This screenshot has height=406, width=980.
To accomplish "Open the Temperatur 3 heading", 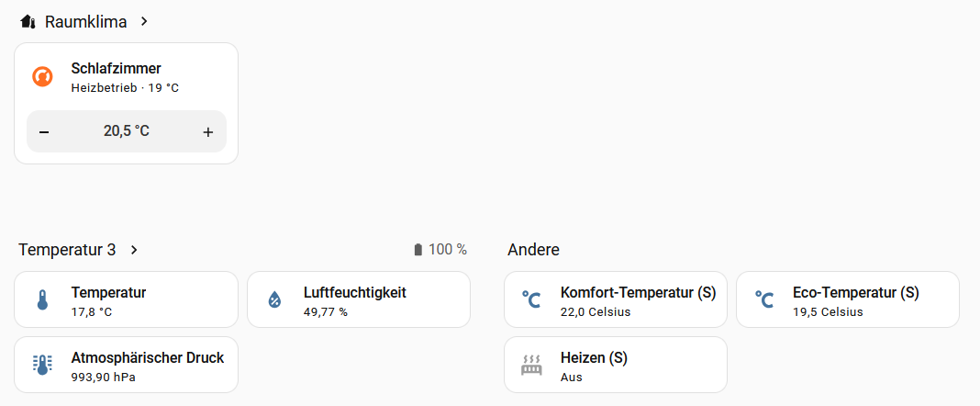I will pyautogui.click(x=67, y=250).
